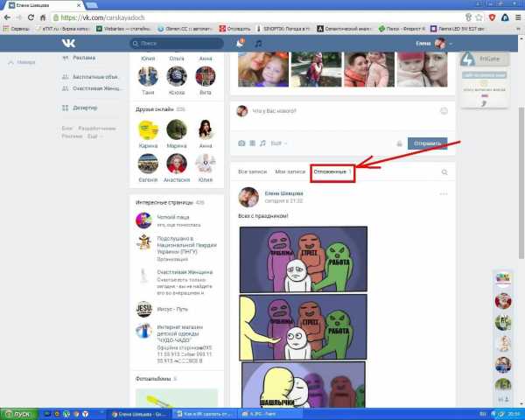525x420 pixels.
Task: Open 'Иисус - Путь' page link
Action: click(x=172, y=309)
